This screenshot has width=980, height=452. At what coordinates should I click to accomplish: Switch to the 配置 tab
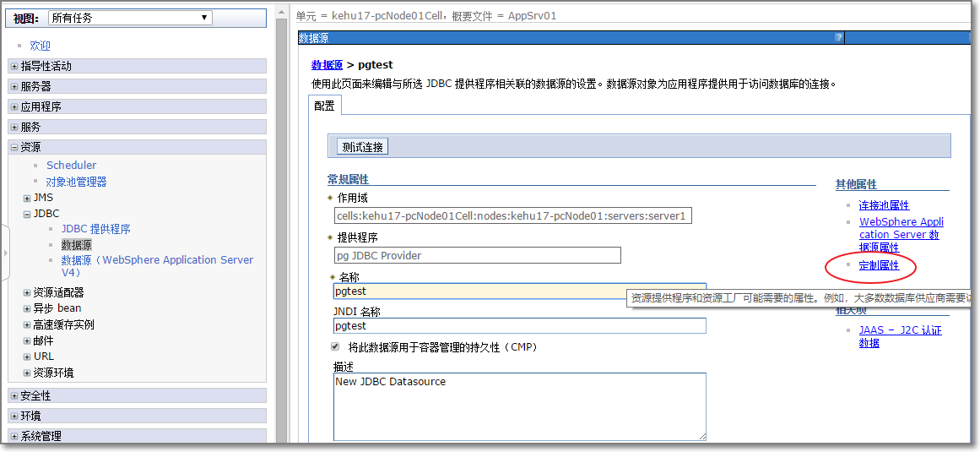coord(324,106)
